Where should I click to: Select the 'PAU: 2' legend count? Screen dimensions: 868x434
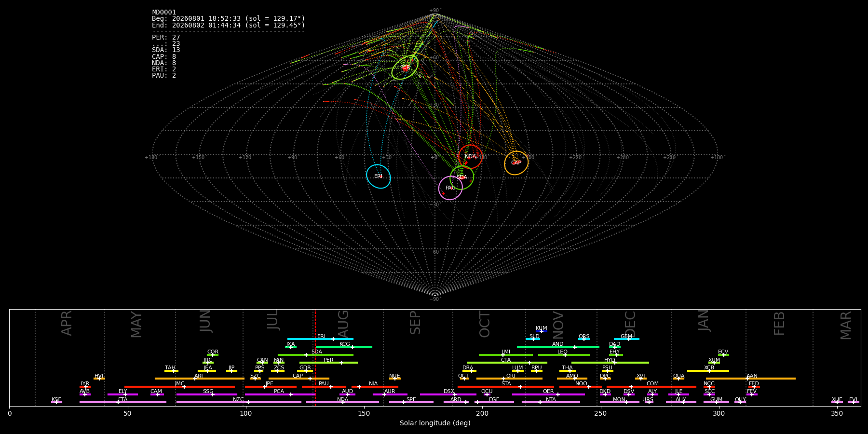coord(164,76)
